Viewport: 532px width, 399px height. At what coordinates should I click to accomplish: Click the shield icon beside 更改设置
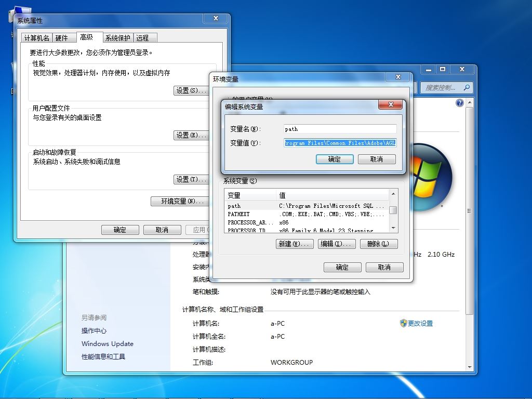(403, 323)
